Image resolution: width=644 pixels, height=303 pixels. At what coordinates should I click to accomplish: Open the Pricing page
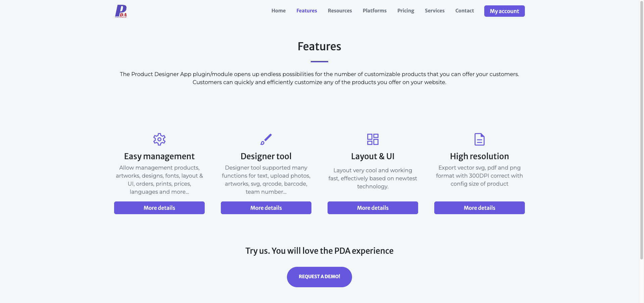(405, 10)
